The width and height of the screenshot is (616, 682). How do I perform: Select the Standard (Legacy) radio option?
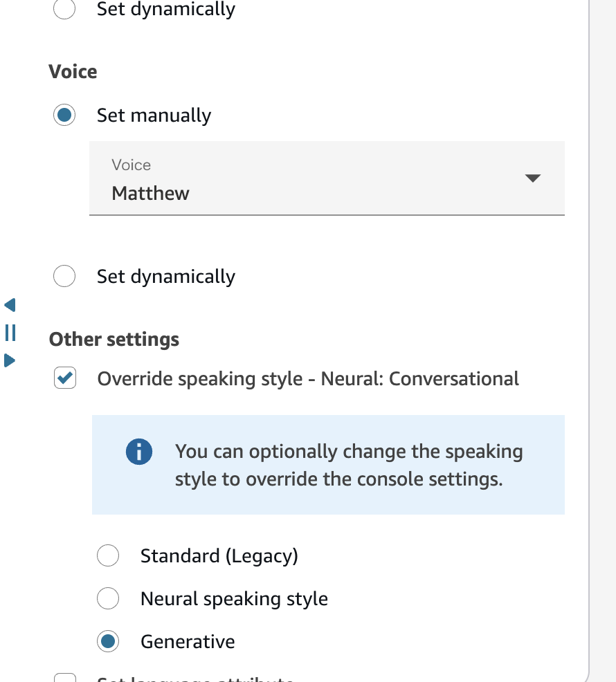108,555
